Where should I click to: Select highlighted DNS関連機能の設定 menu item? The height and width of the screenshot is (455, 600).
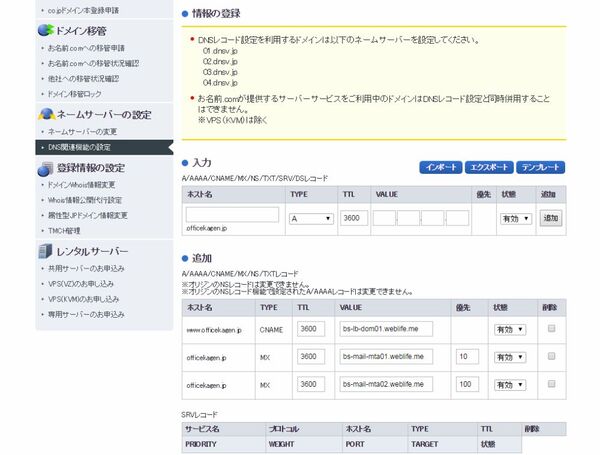pyautogui.click(x=104, y=147)
